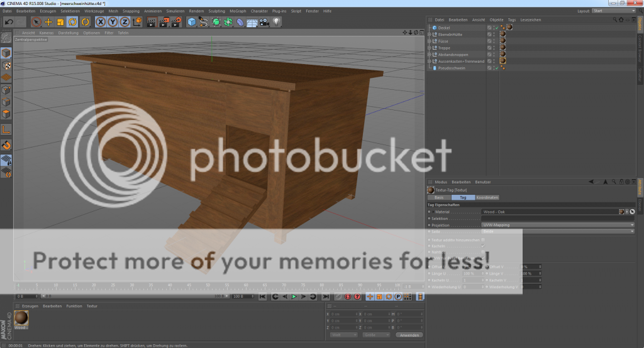The height and width of the screenshot is (348, 644).
Task: Play the animation forward
Action: click(x=294, y=296)
